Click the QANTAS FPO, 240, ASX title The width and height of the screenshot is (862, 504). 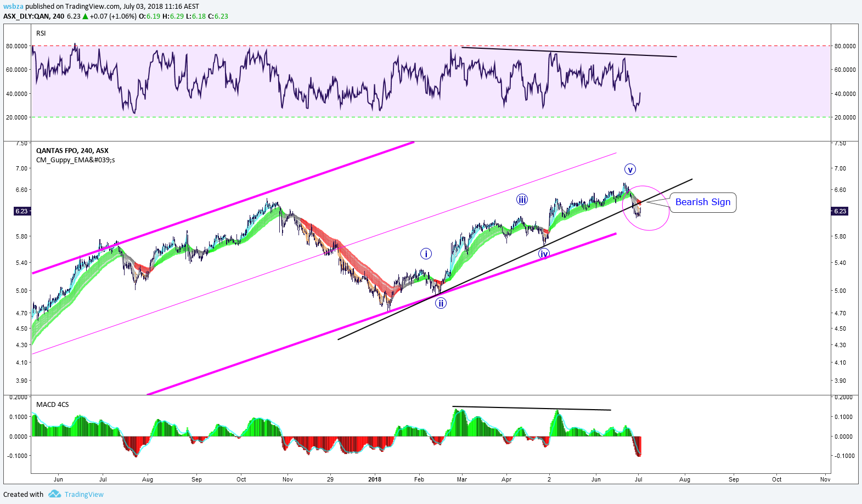[x=72, y=151]
